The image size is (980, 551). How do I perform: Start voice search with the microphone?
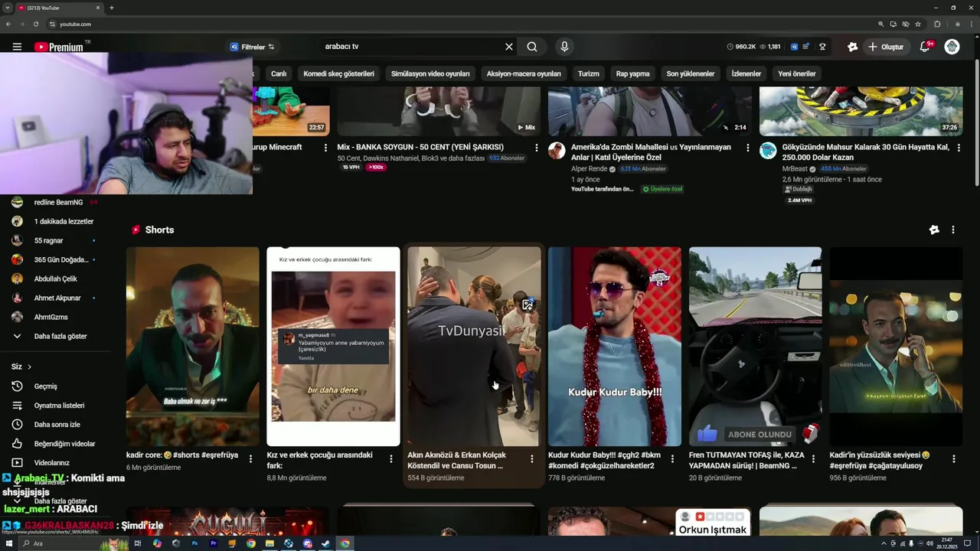pos(564,47)
